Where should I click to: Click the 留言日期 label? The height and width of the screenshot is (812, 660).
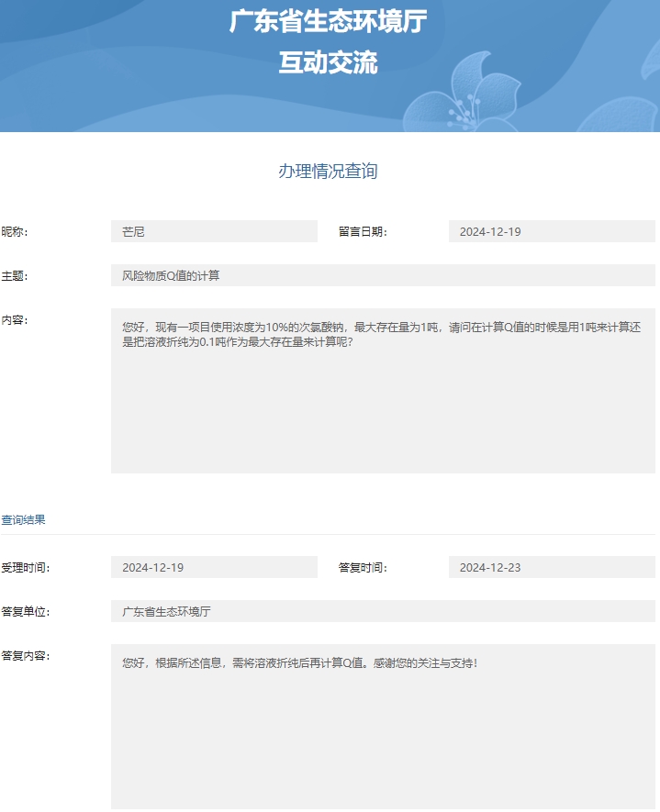point(363,232)
